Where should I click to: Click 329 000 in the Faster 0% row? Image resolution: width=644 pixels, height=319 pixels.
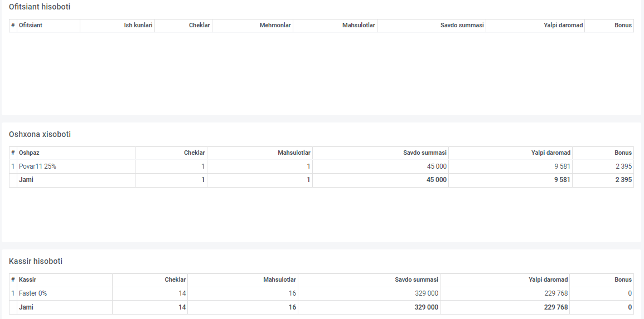427,293
